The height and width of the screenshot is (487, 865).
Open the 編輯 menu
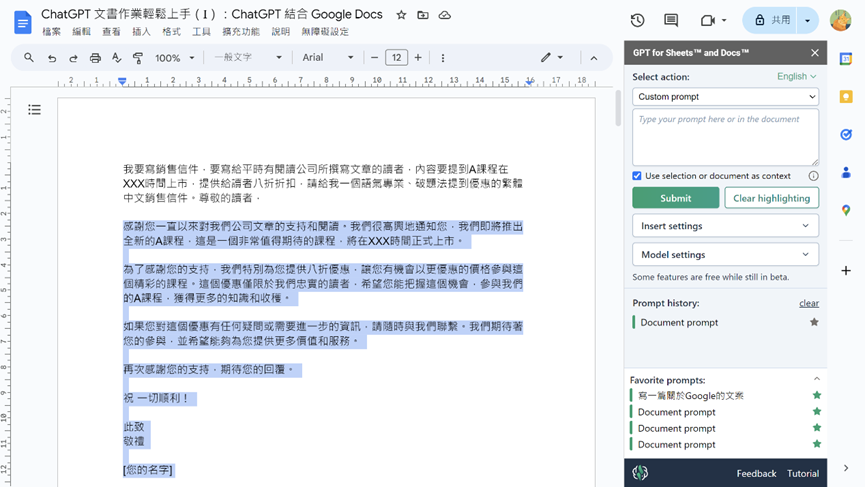81,32
